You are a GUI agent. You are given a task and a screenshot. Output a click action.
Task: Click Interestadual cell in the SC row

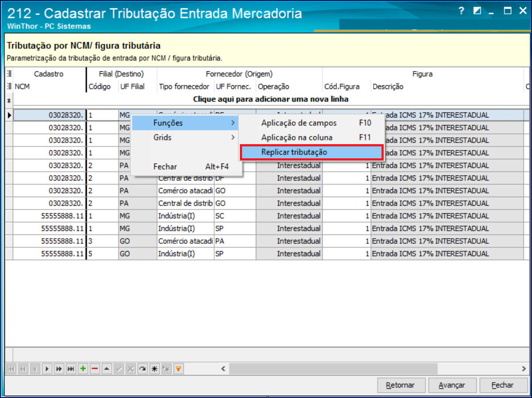point(289,216)
